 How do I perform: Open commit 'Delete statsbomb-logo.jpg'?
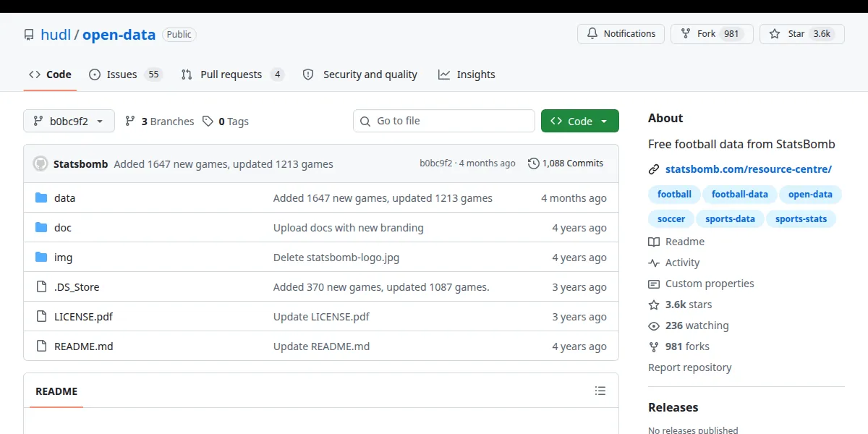click(336, 258)
